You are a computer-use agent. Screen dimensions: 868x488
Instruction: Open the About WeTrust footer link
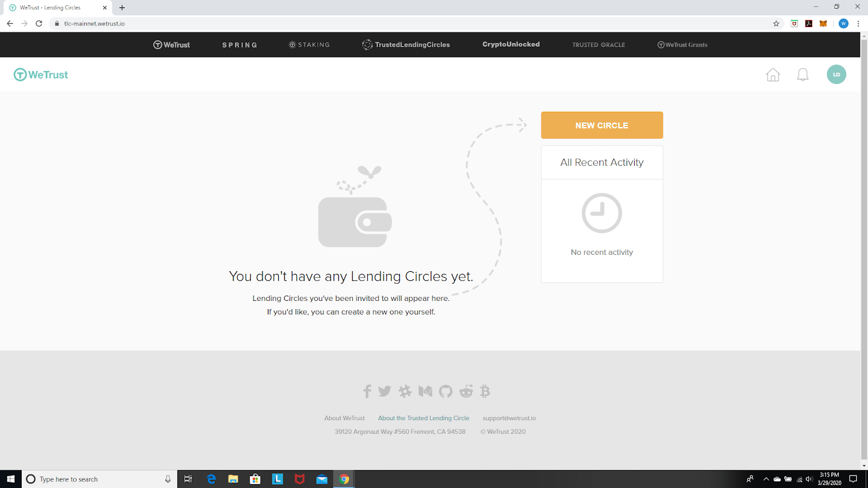click(344, 418)
